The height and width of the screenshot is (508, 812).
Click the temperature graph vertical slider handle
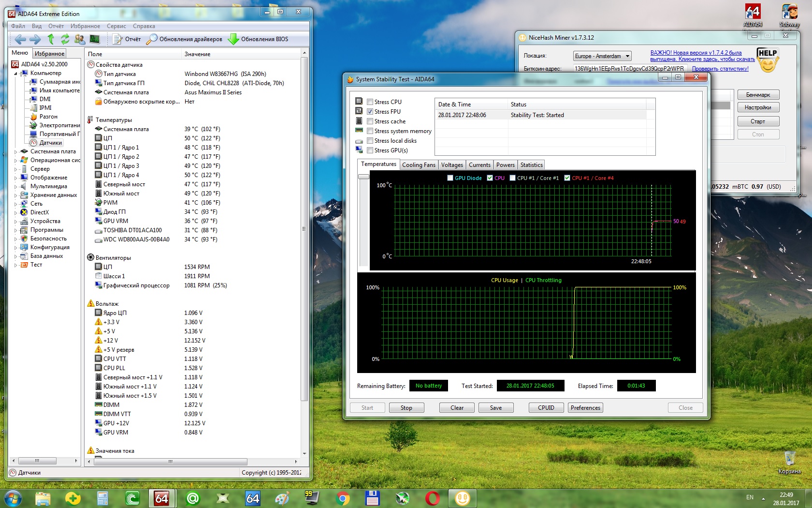[363, 177]
